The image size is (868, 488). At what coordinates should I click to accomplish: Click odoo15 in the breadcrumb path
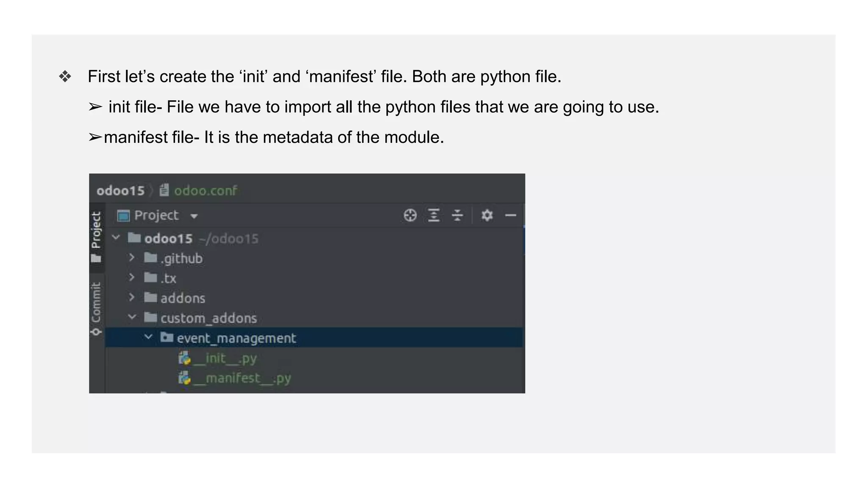120,191
